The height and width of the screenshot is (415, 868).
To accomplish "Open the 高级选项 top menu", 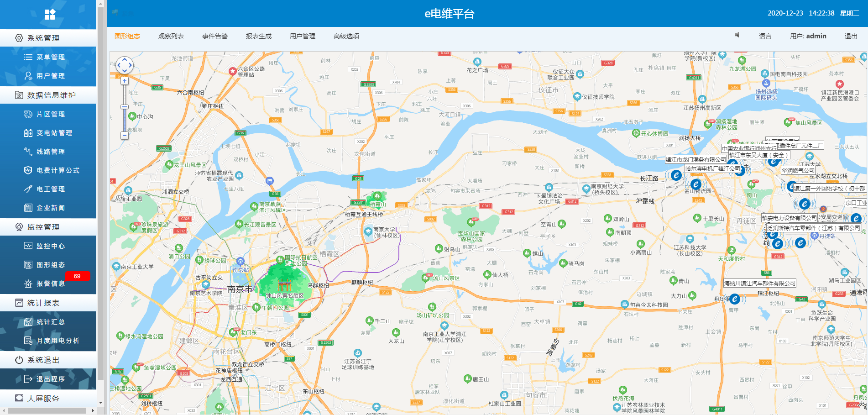I will pos(346,36).
